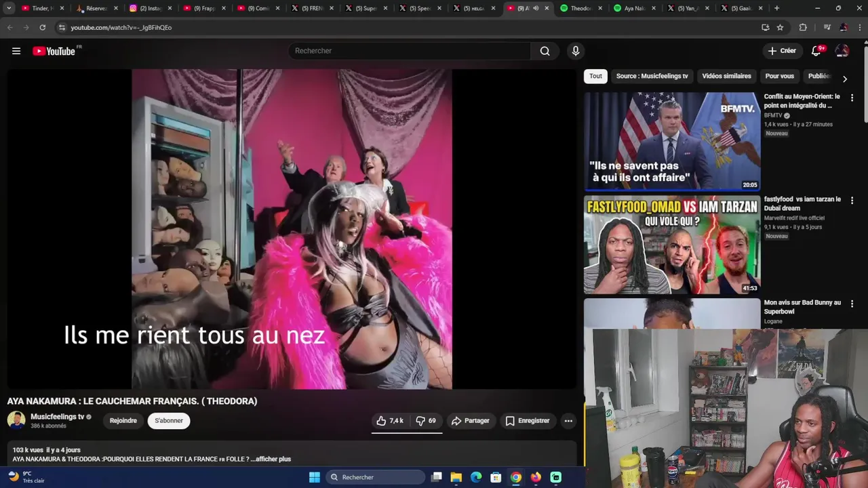
Task: Open Chrome extensions puzzle icon
Action: pos(803,27)
